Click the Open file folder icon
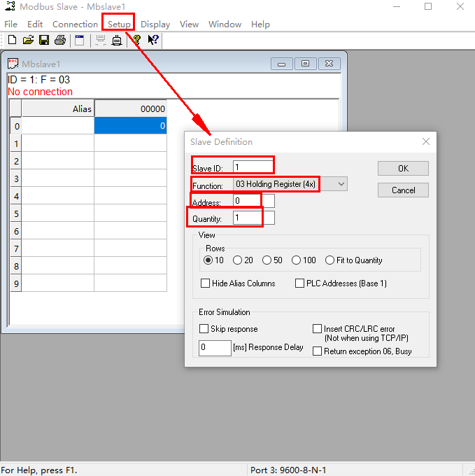The height and width of the screenshot is (476, 475). (x=28, y=41)
